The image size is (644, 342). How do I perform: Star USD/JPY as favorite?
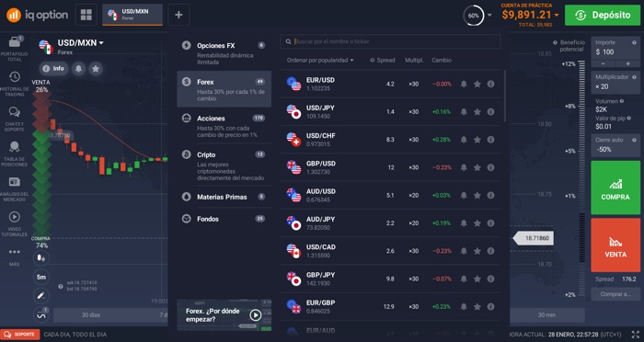point(477,111)
